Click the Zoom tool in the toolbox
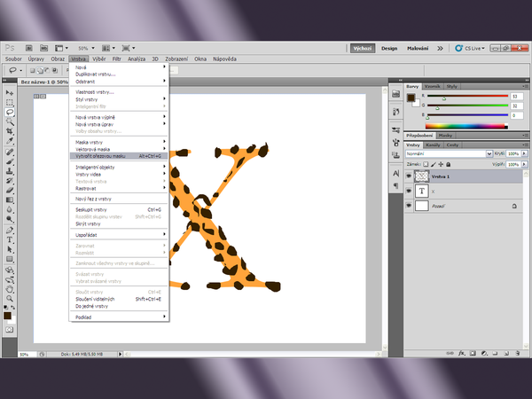 coord(10,298)
